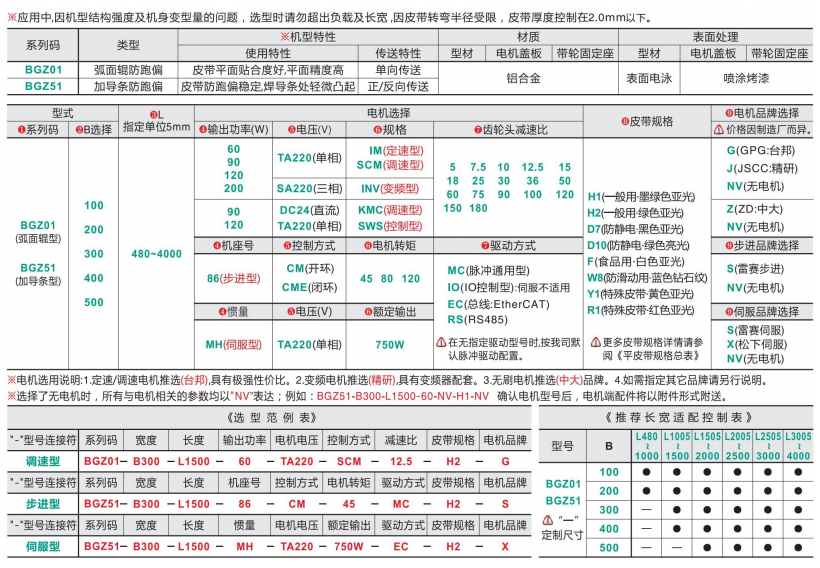Image resolution: width=820 pixels, height=568 pixels.
Task: Select the BGZ01 arc roller series code
Action: (38, 226)
